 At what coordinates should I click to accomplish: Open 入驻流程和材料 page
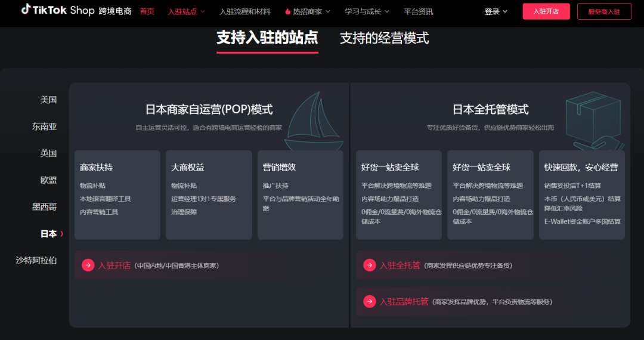coord(245,11)
